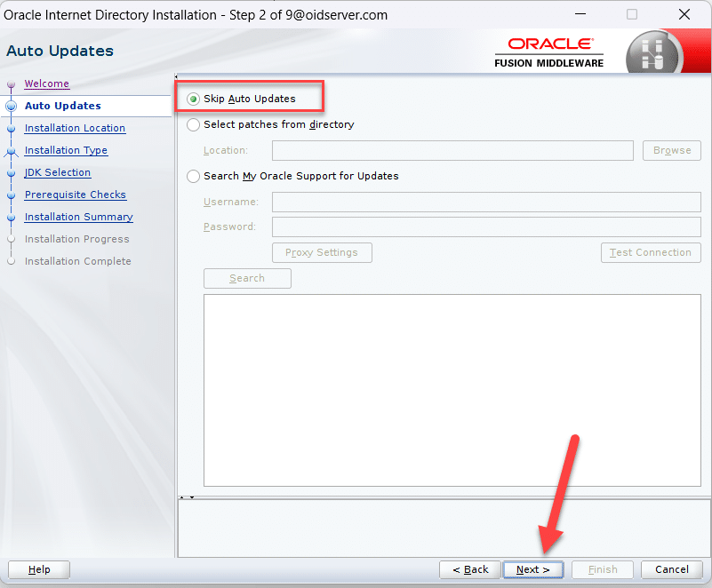Jump to Installation Type step
Screen dimensions: 712x588
point(66,150)
